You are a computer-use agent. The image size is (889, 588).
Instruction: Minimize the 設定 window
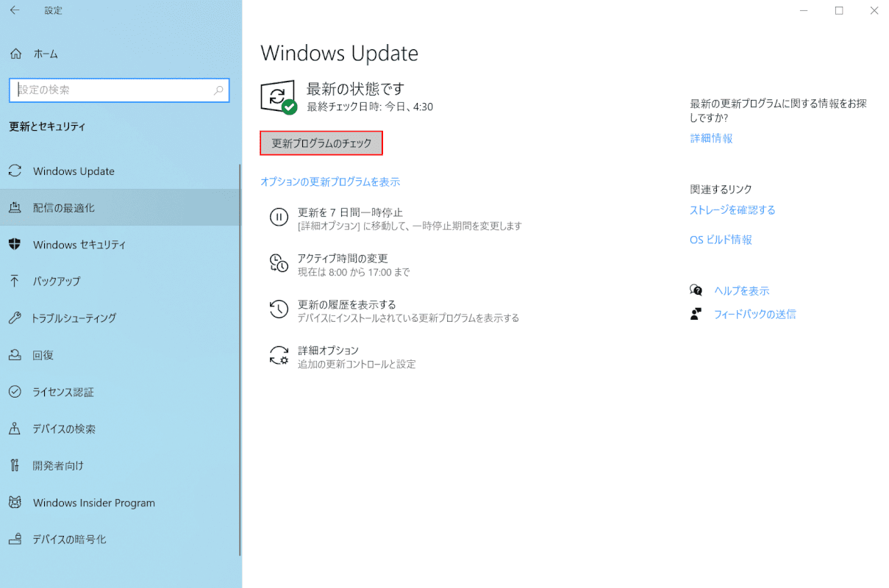coord(804,10)
